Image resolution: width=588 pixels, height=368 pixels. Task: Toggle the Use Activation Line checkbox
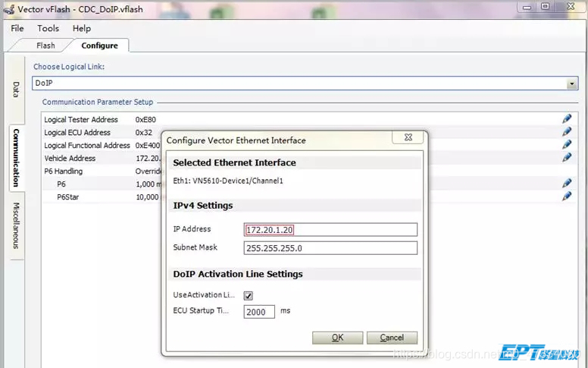249,295
